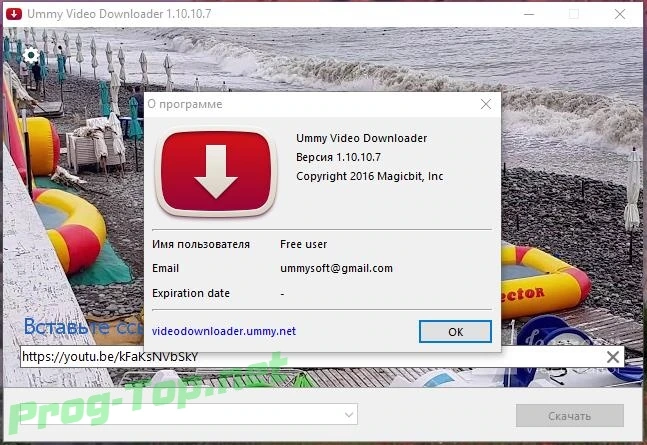Minimize the Ummy Video Downloader window

(529, 14)
